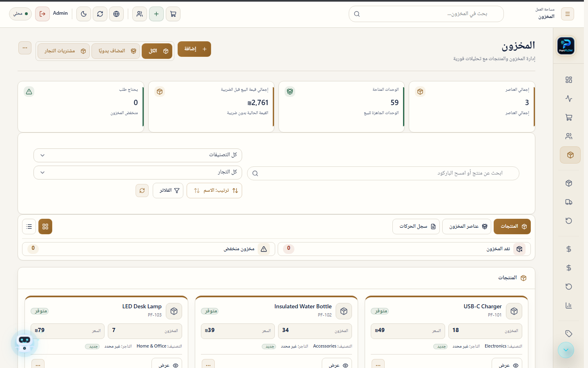Open the customers icon in sidebar

point(569,136)
